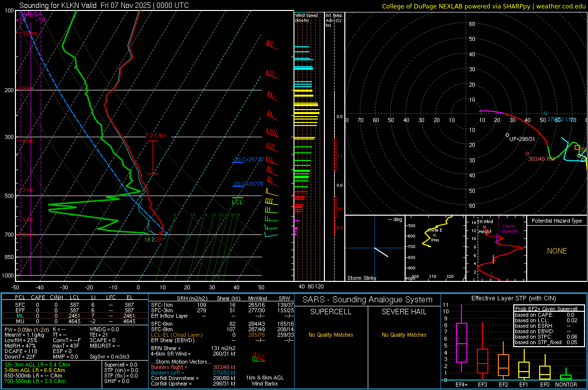Click the 'SARS - Sounding Analogue System' heading
Image resolution: width=588 pixels, height=390 pixels.
(x=368, y=300)
